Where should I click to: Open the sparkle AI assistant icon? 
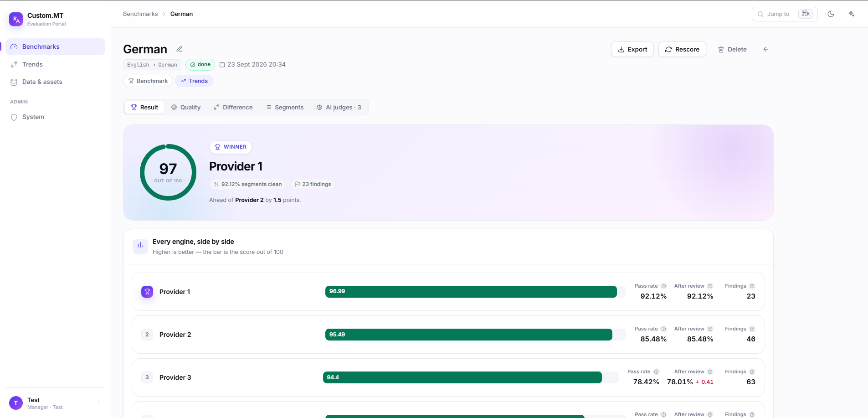[851, 14]
